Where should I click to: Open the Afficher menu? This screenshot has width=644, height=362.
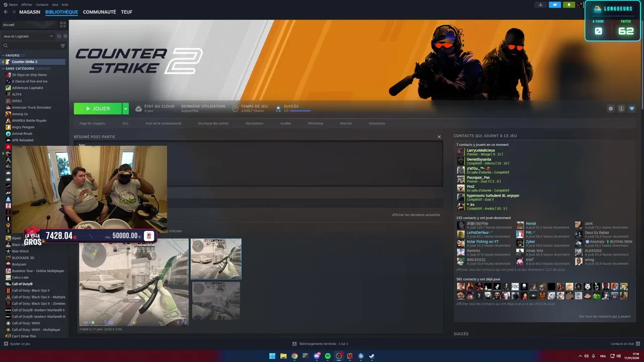pyautogui.click(x=27, y=5)
